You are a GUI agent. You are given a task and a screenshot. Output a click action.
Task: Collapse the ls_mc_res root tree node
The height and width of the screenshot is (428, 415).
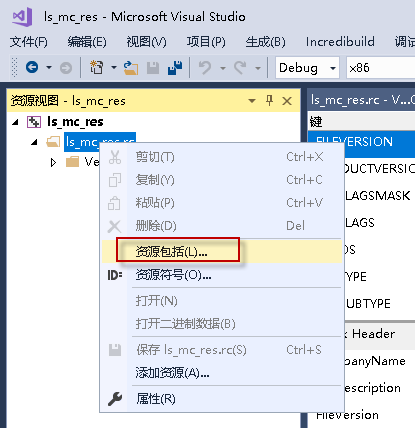[15, 122]
